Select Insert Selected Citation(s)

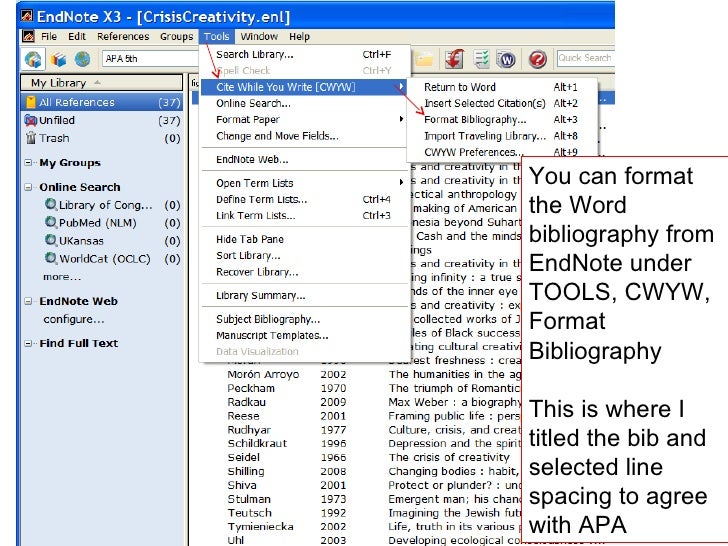point(502,103)
